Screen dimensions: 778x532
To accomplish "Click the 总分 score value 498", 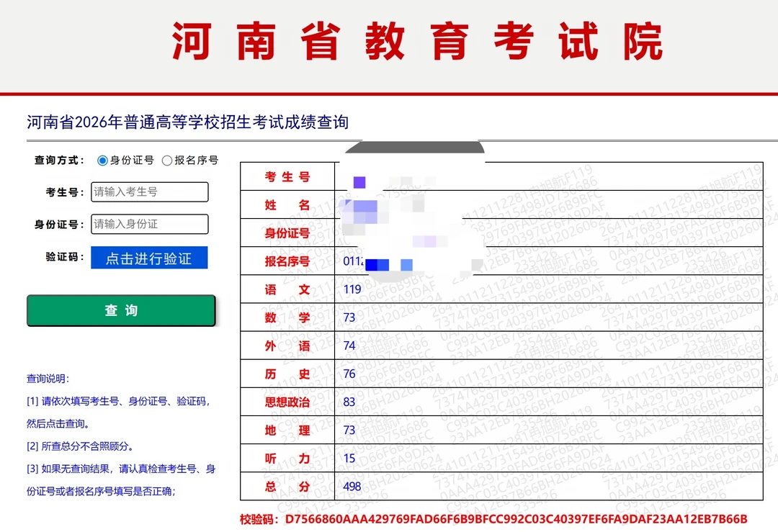I will click(352, 487).
